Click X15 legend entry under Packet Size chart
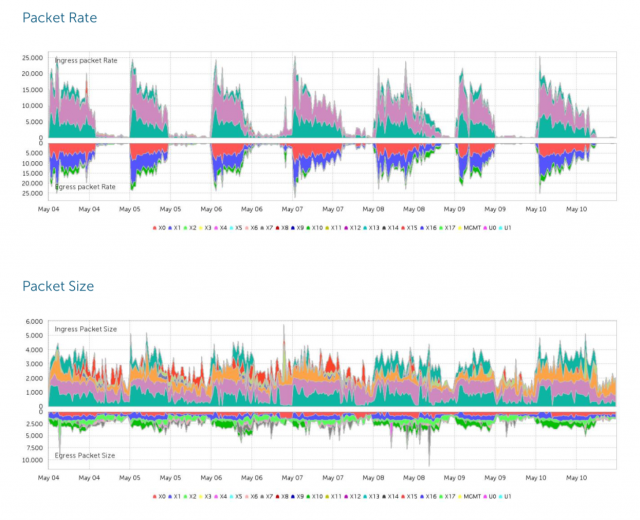 pos(409,496)
